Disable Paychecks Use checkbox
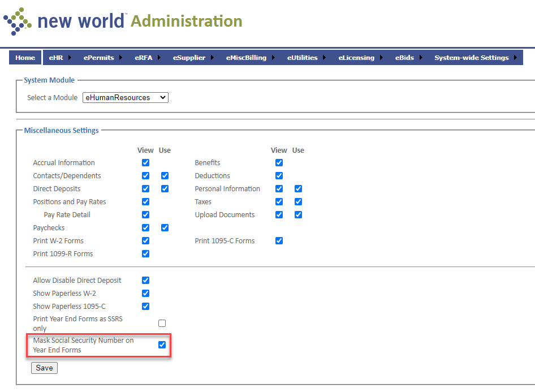The height and width of the screenshot is (392, 535). tap(165, 228)
